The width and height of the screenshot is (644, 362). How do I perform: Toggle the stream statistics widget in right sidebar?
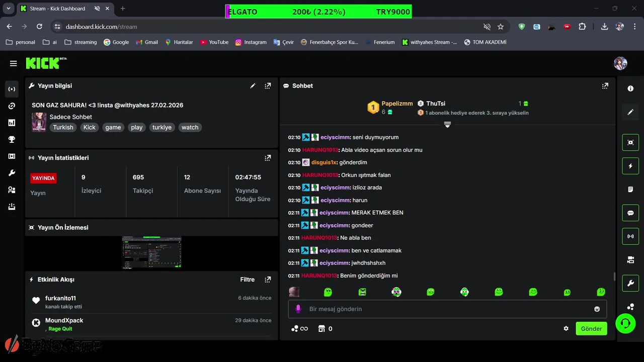tap(630, 236)
